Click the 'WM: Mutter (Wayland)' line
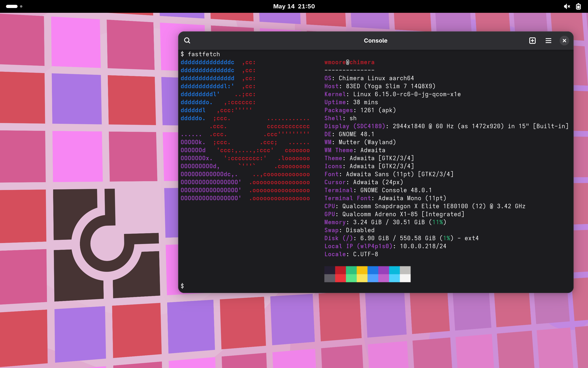Viewport: 588px width, 368px height. pos(360,142)
